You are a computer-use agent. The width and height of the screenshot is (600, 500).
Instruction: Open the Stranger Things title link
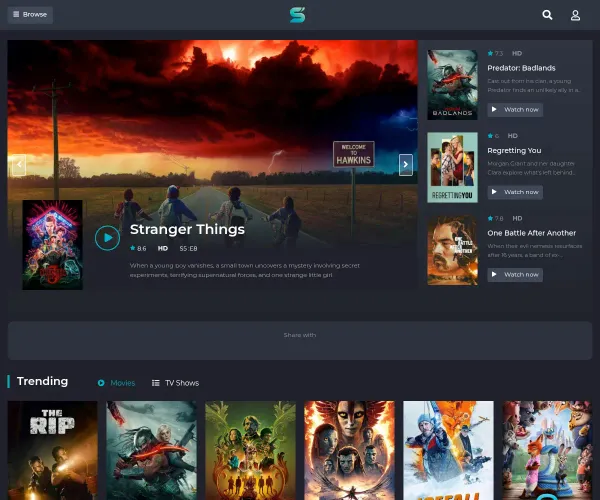[187, 230]
